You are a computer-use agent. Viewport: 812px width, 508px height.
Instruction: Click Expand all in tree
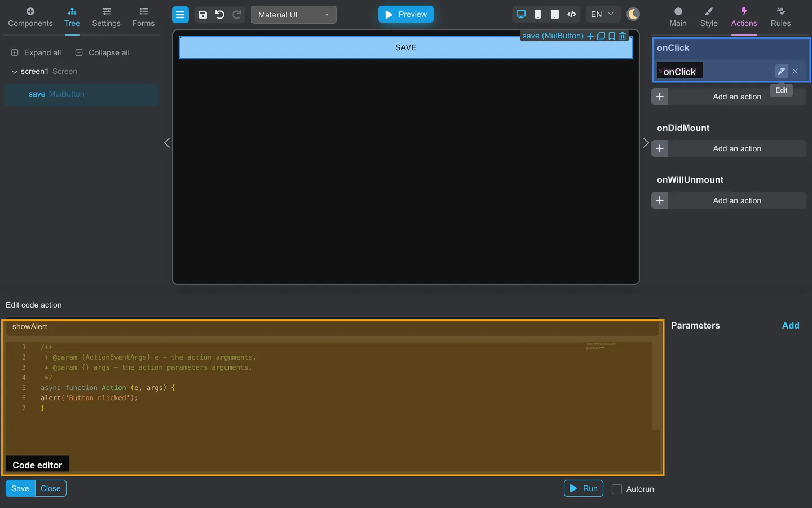(36, 52)
